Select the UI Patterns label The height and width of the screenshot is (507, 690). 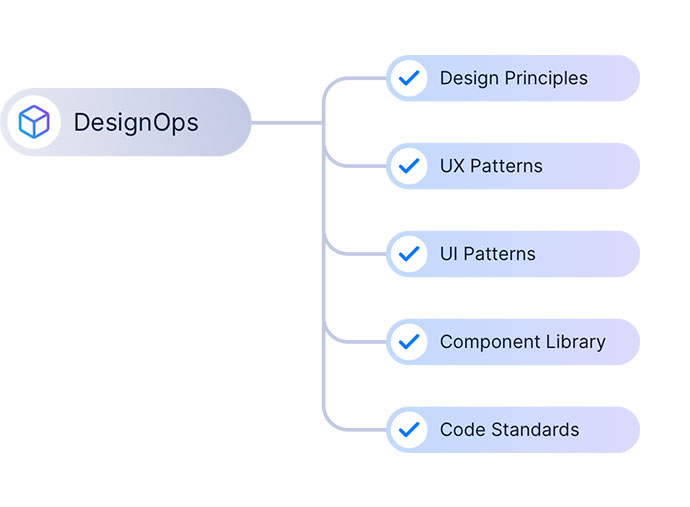coord(488,254)
